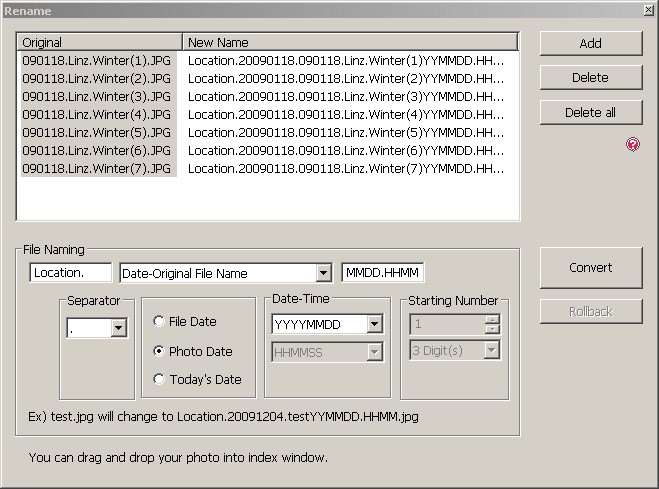This screenshot has width=659, height=489.
Task: Click the red help question mark icon
Action: coord(632,145)
